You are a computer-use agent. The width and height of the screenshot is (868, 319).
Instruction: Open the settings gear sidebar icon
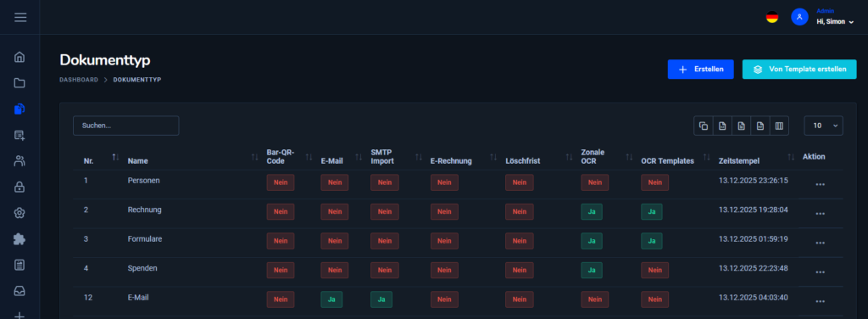click(x=19, y=213)
